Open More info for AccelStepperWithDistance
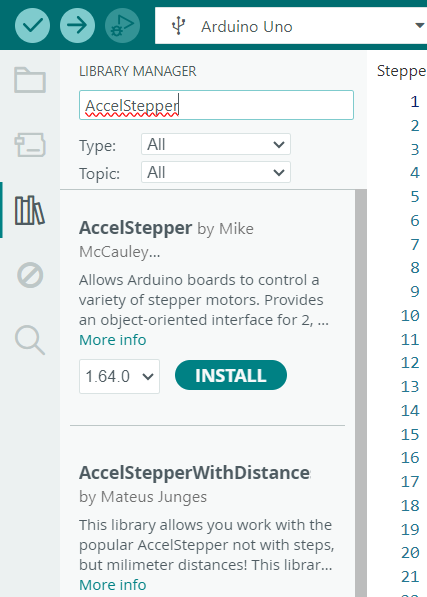 point(113,585)
